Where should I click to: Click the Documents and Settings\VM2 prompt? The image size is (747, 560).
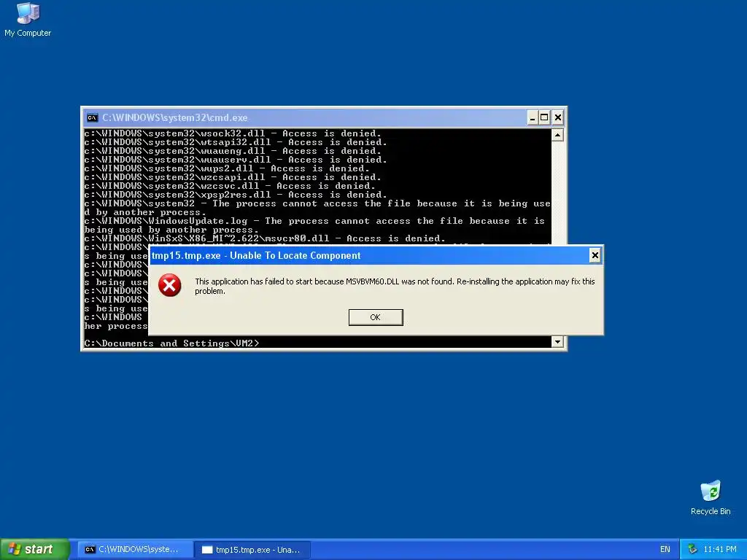(172, 343)
